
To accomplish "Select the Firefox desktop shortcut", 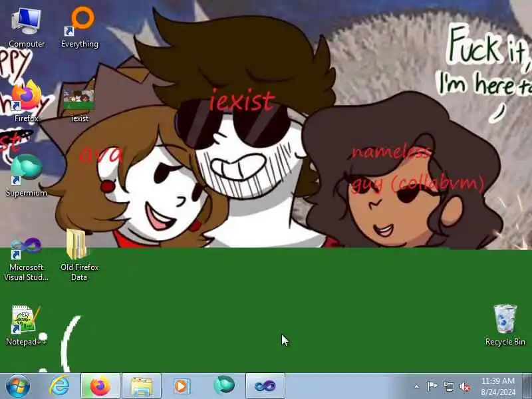I will click(27, 102).
